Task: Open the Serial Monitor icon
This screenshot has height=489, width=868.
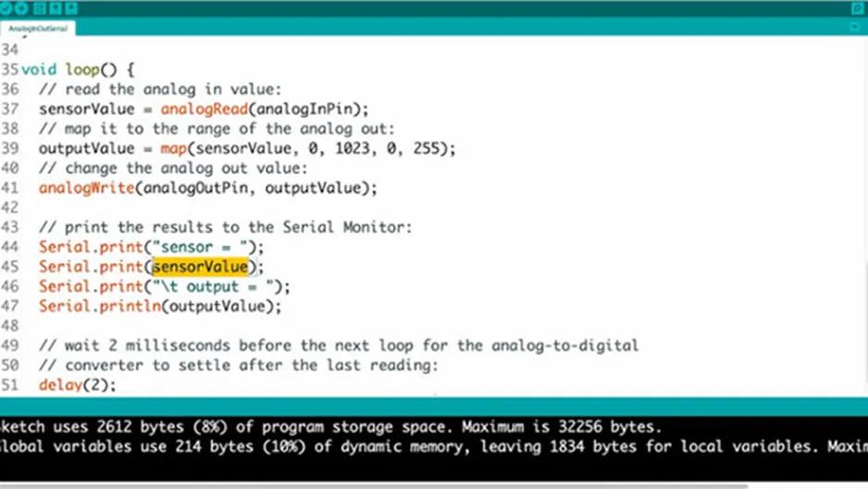Action: (858, 8)
